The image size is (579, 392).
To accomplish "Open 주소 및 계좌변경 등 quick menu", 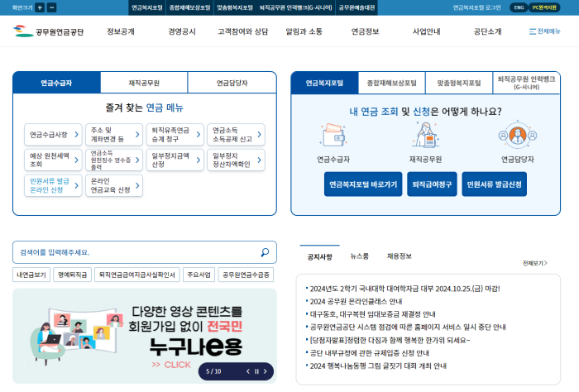I will tap(114, 134).
